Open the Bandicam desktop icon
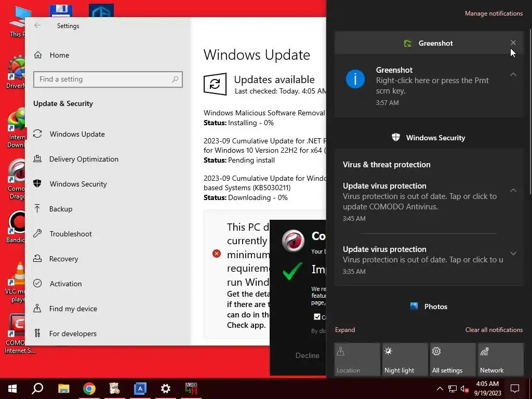Image resolution: width=532 pixels, height=399 pixels. [x=16, y=227]
